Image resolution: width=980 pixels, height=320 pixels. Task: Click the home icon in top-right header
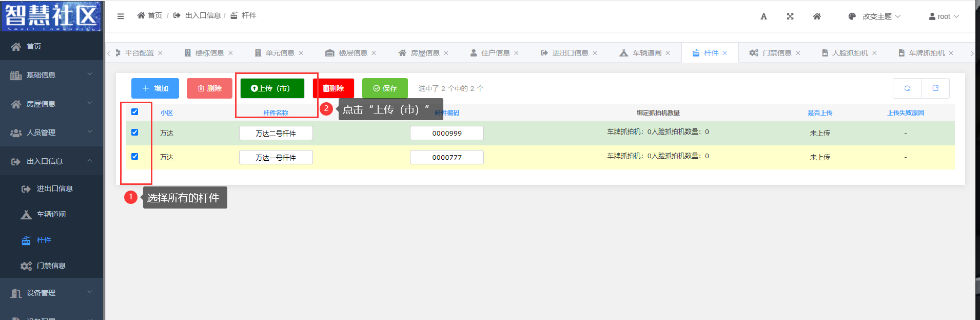(817, 16)
